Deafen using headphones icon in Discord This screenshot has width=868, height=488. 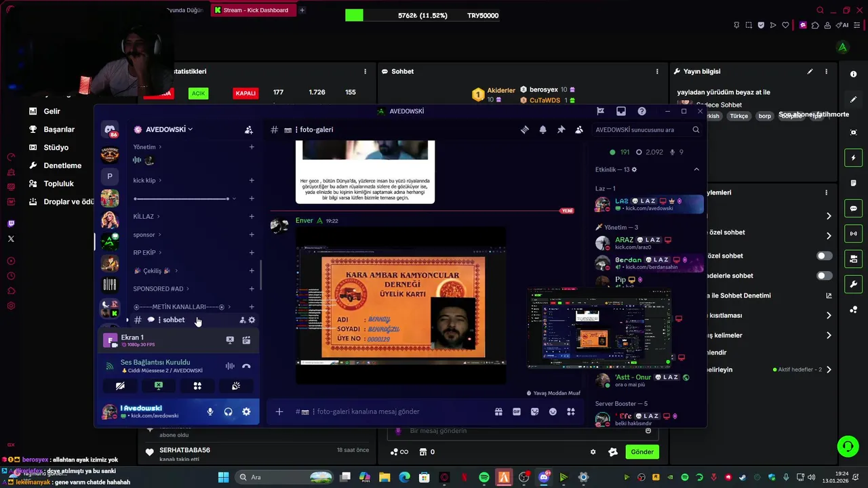(x=229, y=411)
